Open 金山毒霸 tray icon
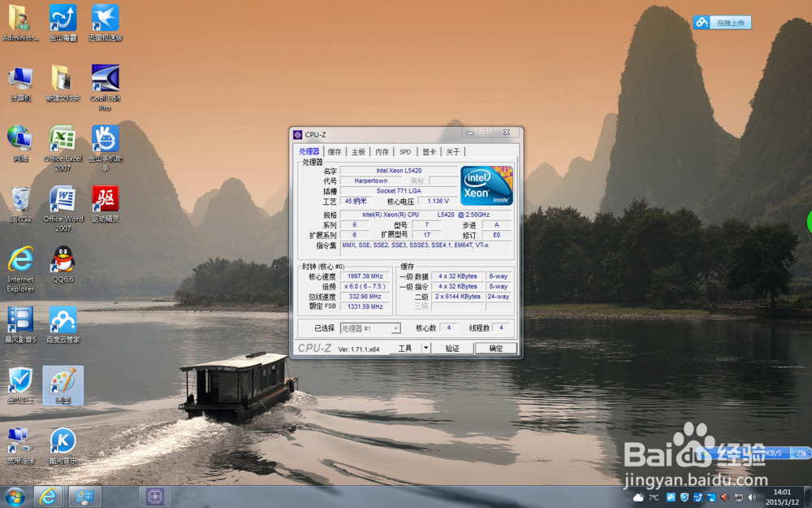The width and height of the screenshot is (812, 508). pos(698,497)
